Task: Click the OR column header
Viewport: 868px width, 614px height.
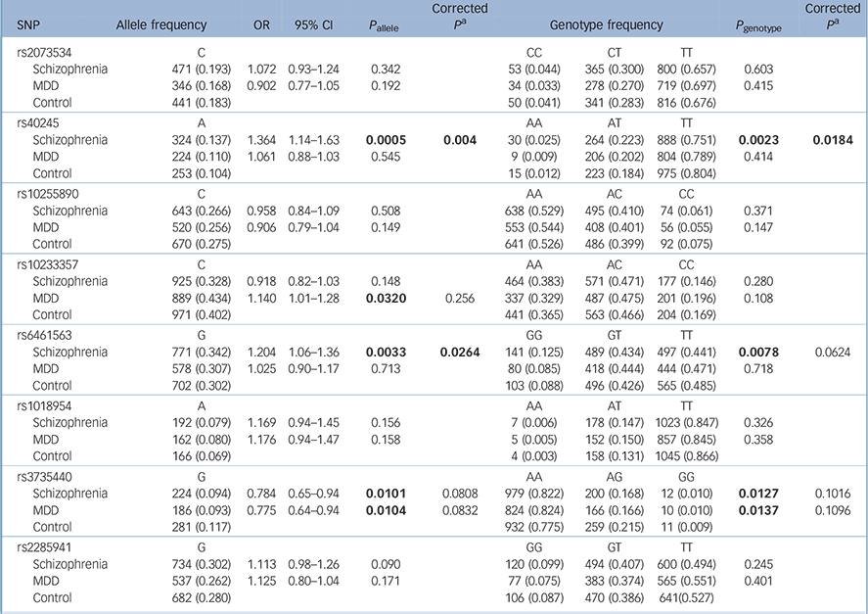Action: tap(261, 24)
